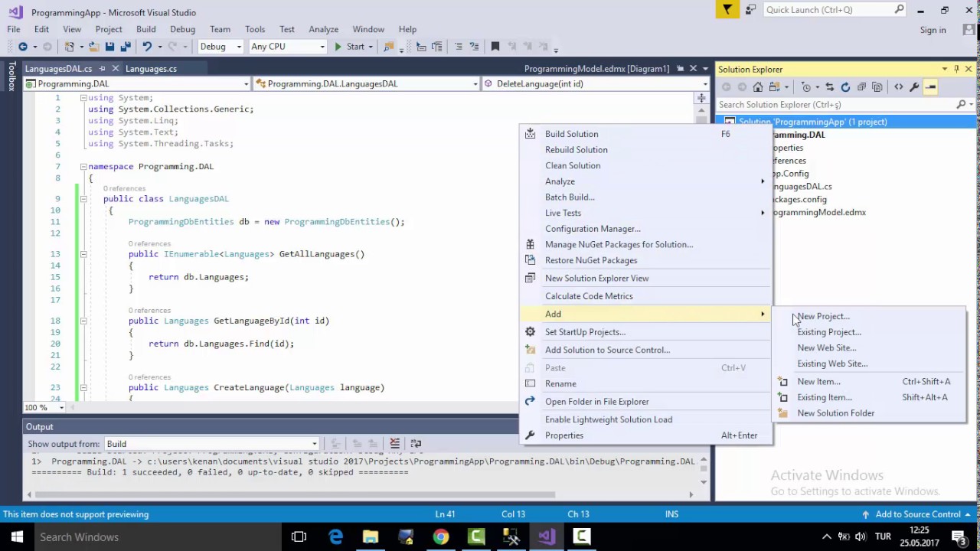Toggle Word Wrap icon in Output panel

[416, 443]
